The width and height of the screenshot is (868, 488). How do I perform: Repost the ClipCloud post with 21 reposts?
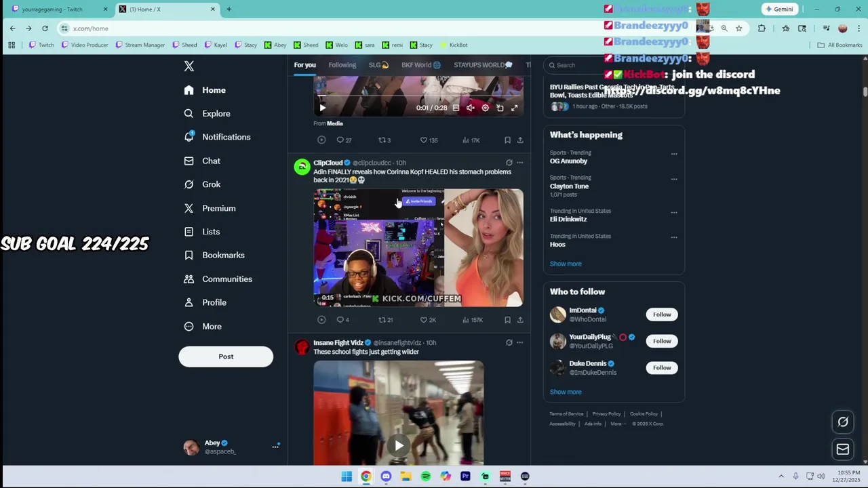click(385, 320)
